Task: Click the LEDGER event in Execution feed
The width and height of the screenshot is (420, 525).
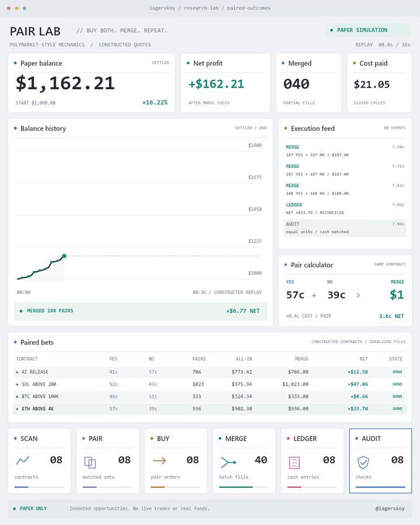Action: 345,209
